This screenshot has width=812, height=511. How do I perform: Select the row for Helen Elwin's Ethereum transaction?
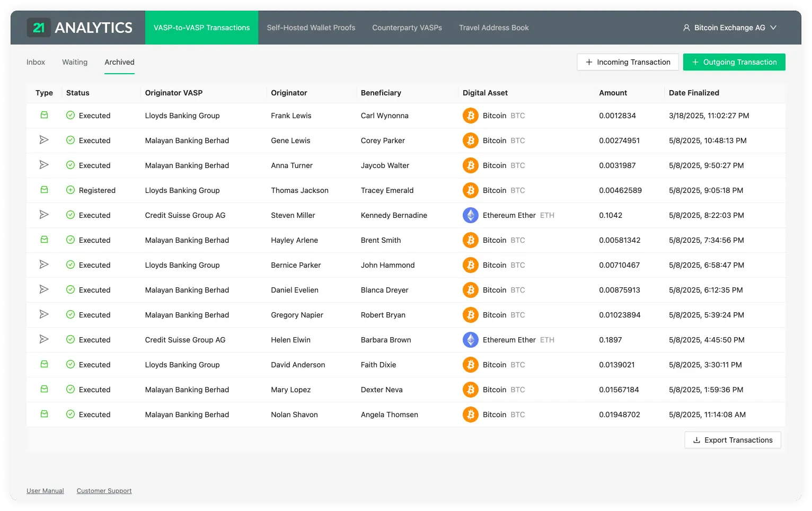(x=318, y=340)
